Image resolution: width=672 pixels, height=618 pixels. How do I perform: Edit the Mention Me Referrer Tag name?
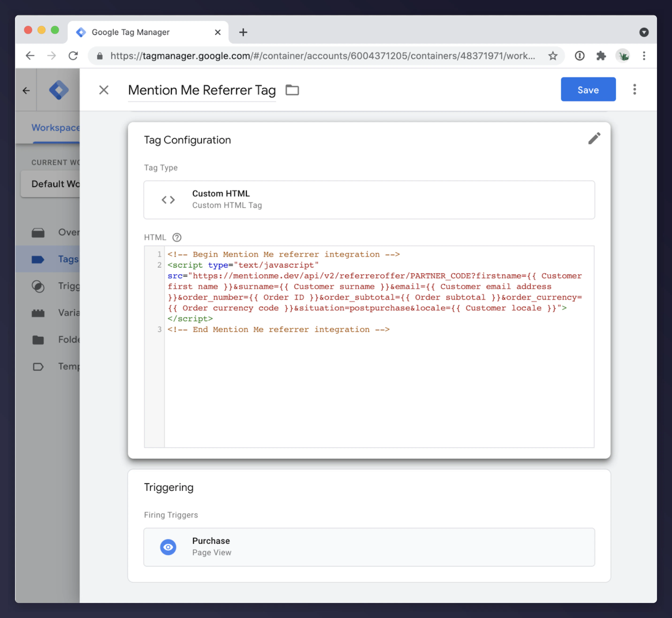click(x=202, y=90)
